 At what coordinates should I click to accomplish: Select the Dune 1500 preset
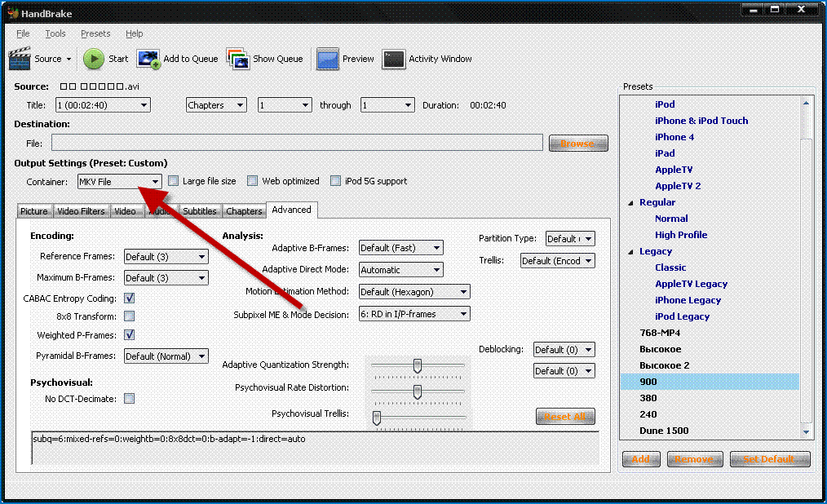click(x=664, y=431)
